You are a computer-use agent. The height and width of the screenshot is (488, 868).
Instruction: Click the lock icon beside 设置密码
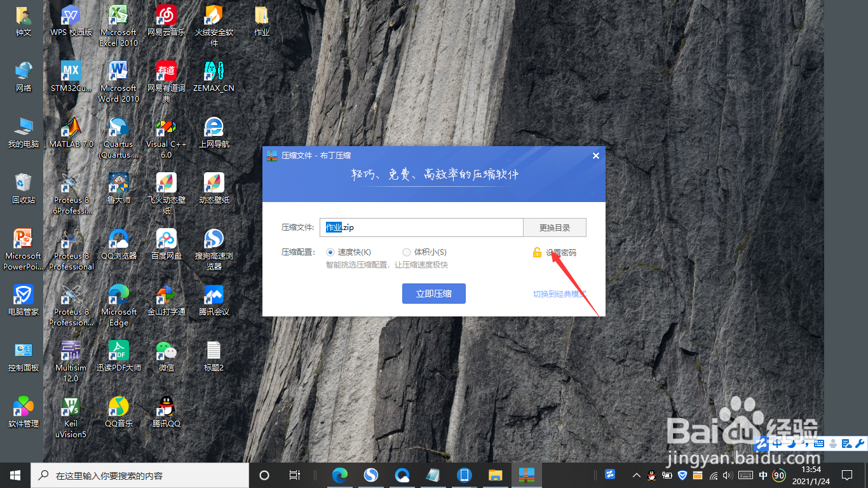(x=537, y=252)
